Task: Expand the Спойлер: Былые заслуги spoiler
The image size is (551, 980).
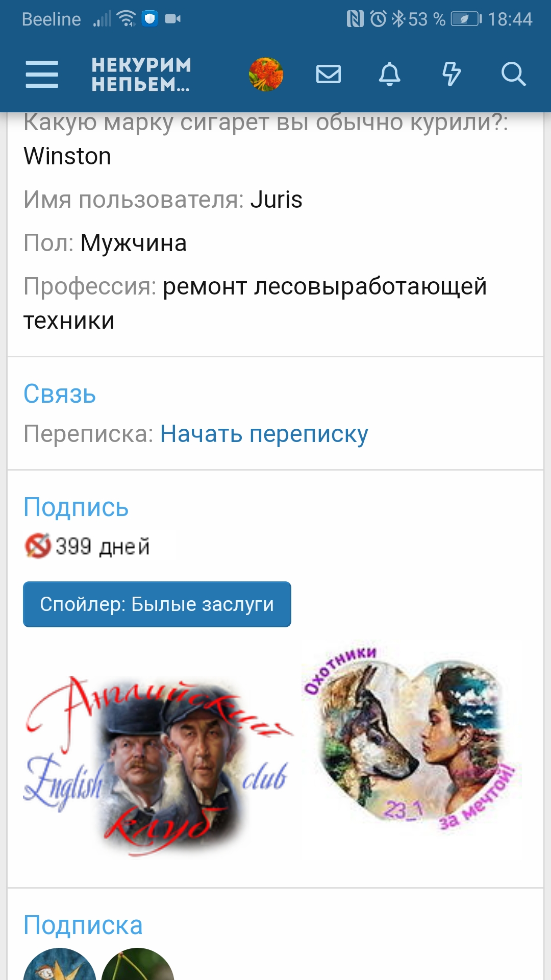Action: (157, 604)
